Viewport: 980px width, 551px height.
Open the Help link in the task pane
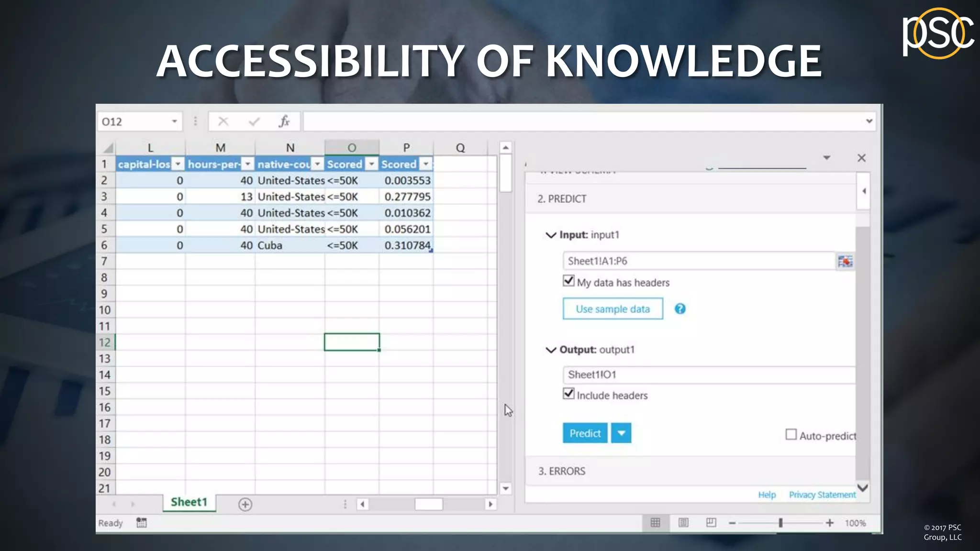[767, 495]
